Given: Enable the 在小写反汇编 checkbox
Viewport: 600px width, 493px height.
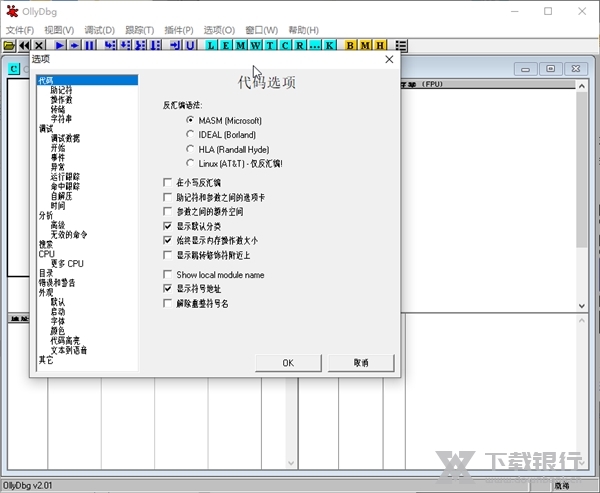Looking at the screenshot, I should click(167, 182).
